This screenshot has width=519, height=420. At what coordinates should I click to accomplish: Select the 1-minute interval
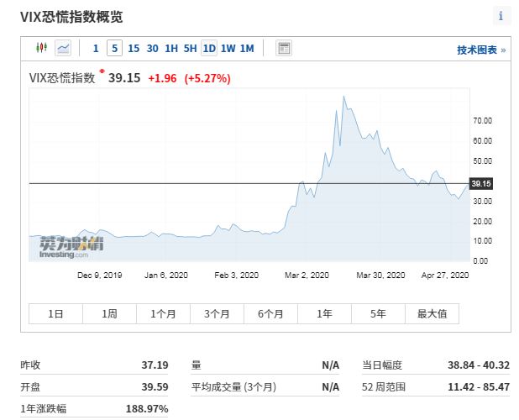(x=96, y=49)
